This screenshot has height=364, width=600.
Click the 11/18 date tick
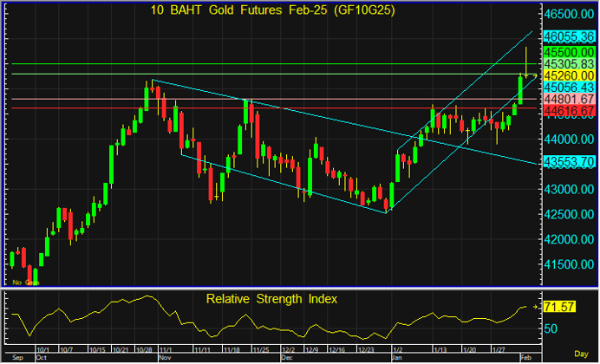click(x=232, y=350)
